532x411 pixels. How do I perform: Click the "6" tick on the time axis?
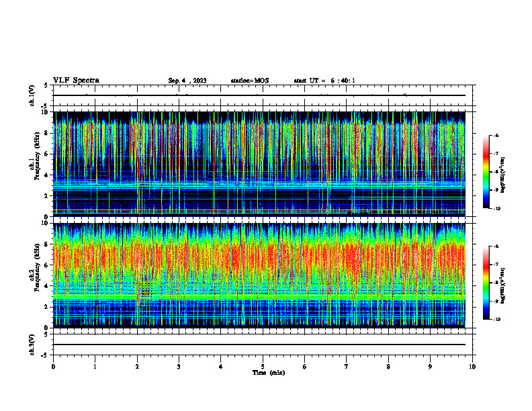point(305,367)
